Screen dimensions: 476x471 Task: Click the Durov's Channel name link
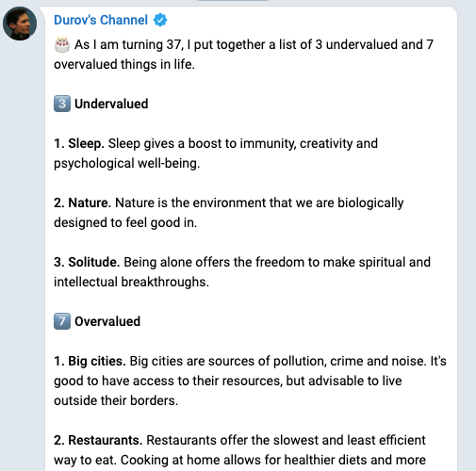pos(101,20)
